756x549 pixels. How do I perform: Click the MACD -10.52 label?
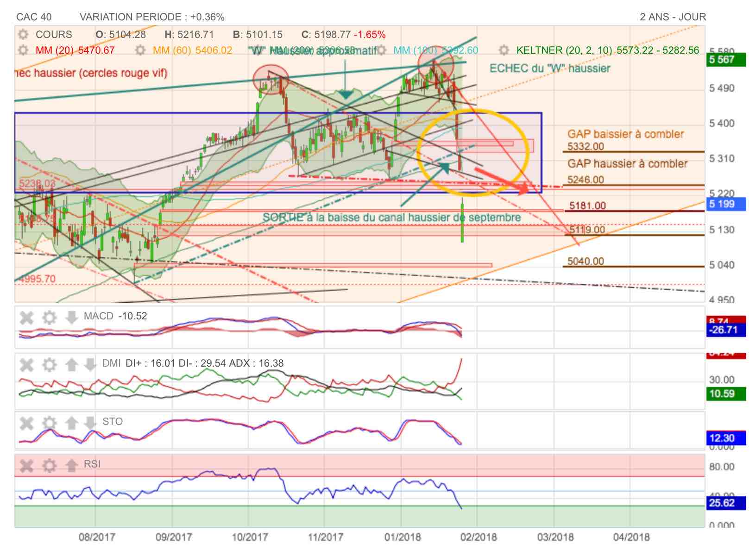pyautogui.click(x=115, y=316)
